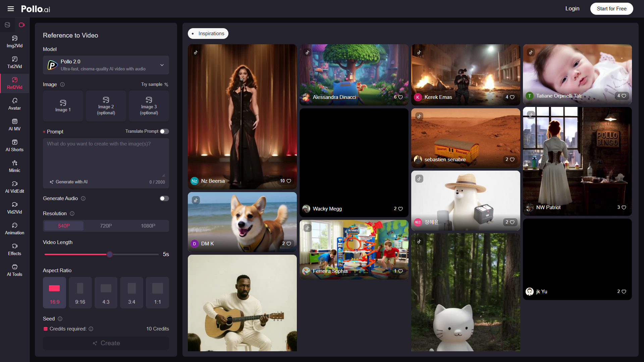Open the hamburger menu beside Pollo.ai logo
Viewport: 644px width, 362px height.
[x=11, y=9]
